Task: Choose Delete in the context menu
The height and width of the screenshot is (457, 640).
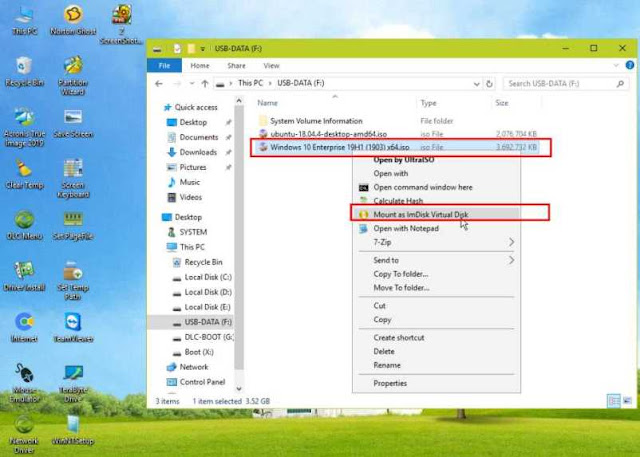Action: click(x=436, y=351)
